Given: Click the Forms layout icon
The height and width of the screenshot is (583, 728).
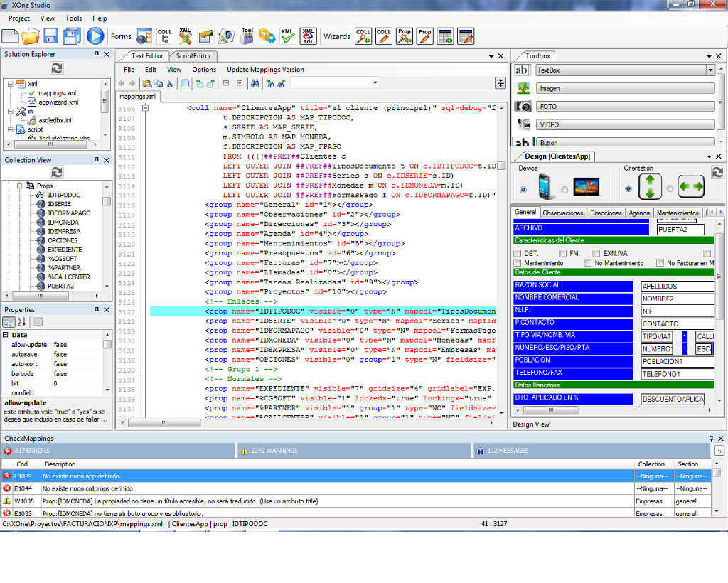Looking at the screenshot, I should pyautogui.click(x=144, y=36).
